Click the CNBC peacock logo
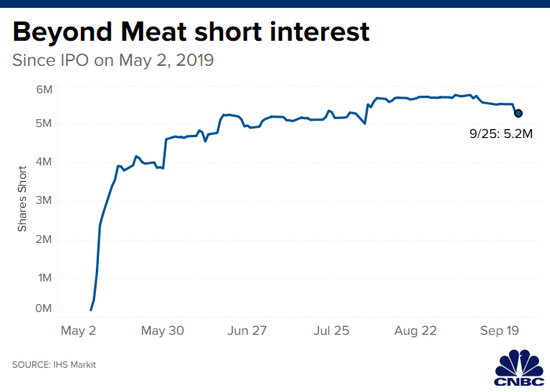Screen dimensions: 550x392 coord(519,368)
